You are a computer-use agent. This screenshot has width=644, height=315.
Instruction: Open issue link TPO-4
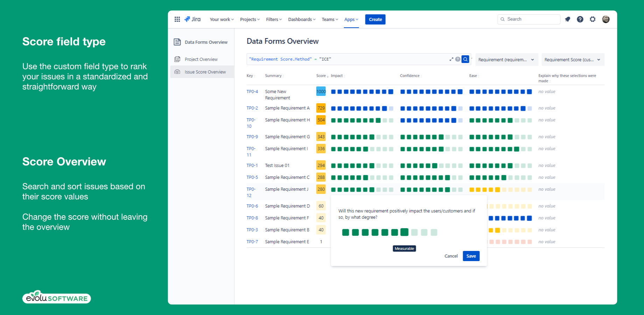[x=252, y=91]
